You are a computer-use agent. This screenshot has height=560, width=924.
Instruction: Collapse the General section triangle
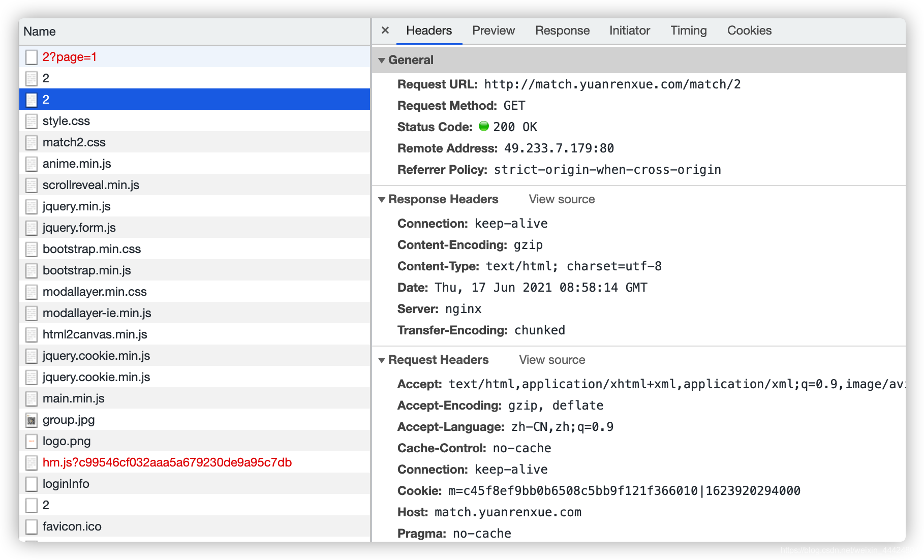pyautogui.click(x=382, y=60)
